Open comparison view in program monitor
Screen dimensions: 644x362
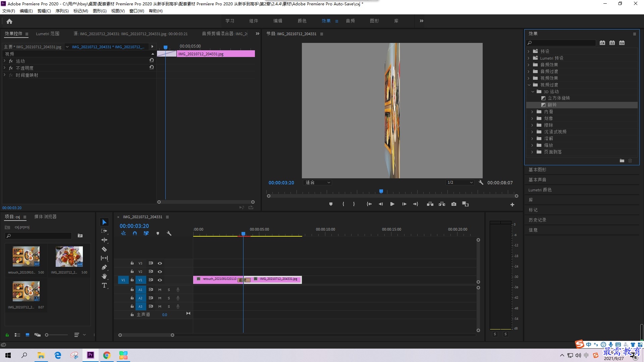pyautogui.click(x=465, y=204)
